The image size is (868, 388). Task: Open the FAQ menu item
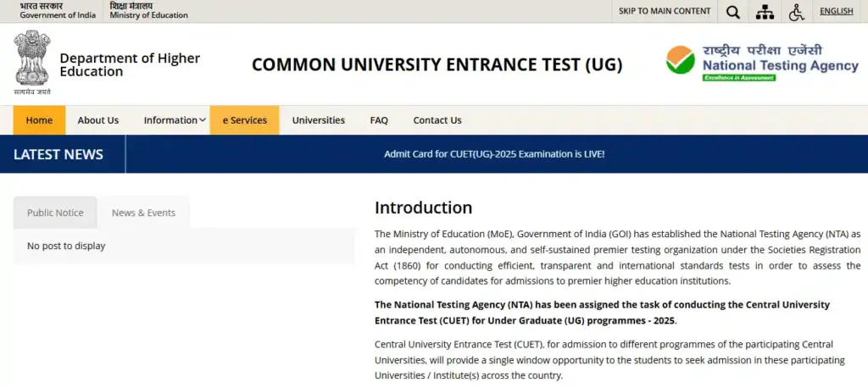point(379,120)
